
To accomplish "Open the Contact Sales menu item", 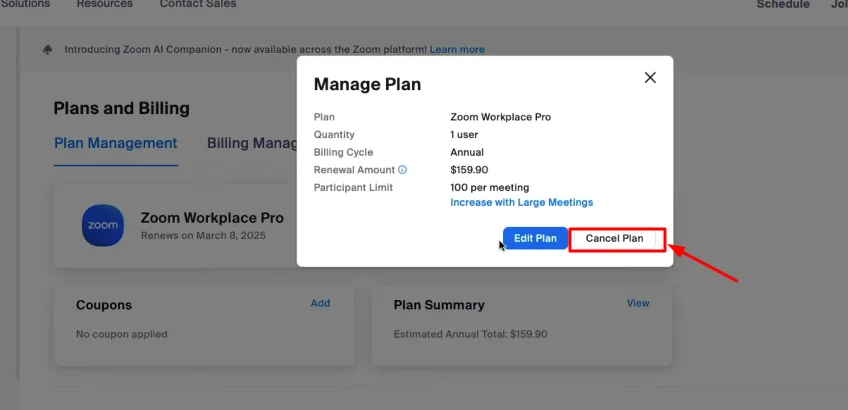I will click(198, 4).
